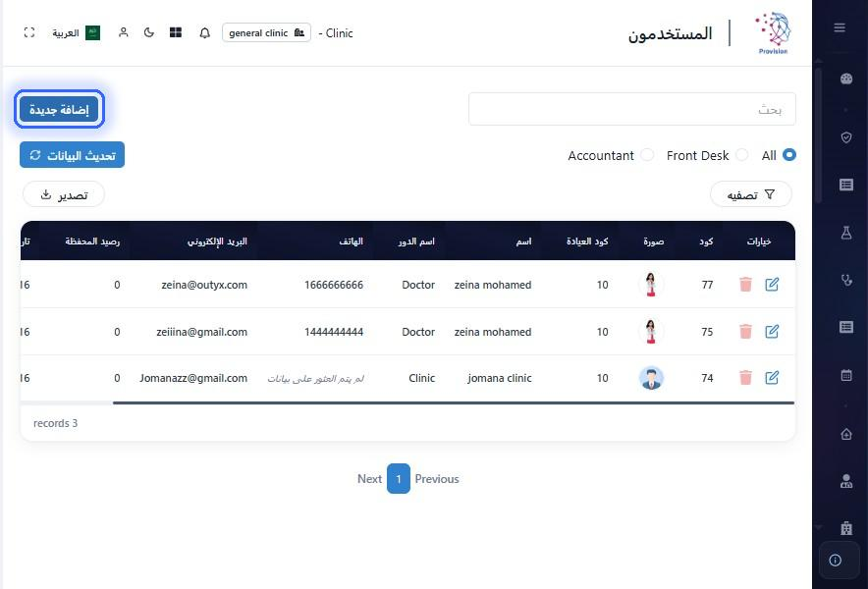Click the records 3 footer text

pyautogui.click(x=55, y=423)
